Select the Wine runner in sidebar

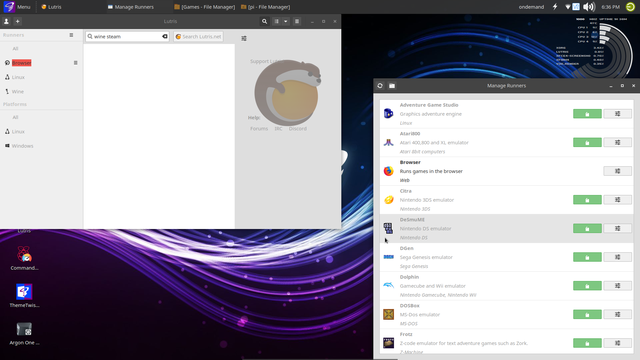tap(18, 91)
